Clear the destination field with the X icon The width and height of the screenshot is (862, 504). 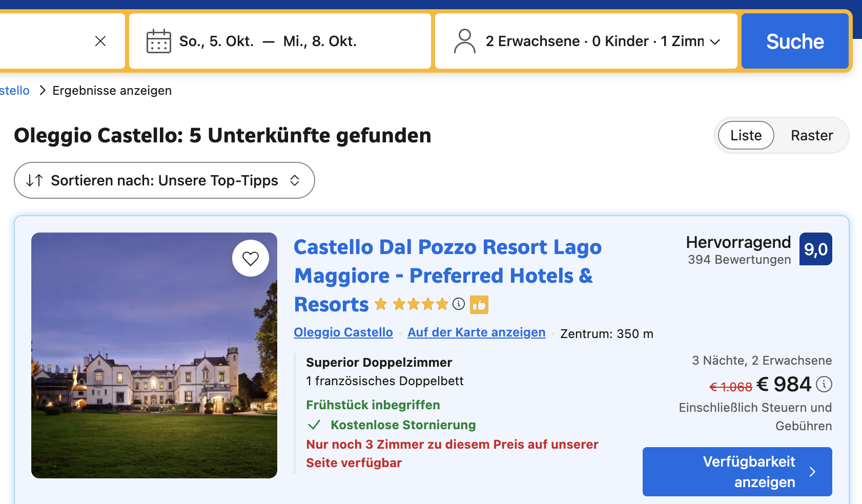pyautogui.click(x=100, y=41)
